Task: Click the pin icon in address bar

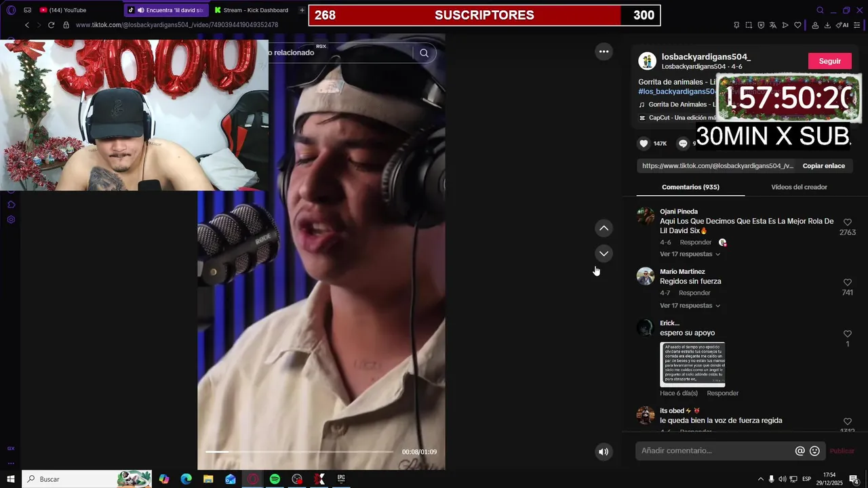Action: [x=736, y=25]
